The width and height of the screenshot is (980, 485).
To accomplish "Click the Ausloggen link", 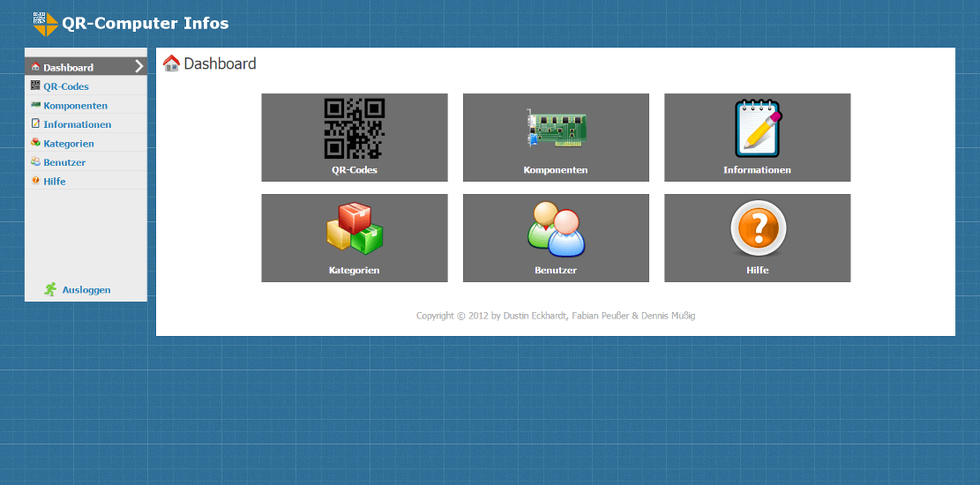I will pos(86,290).
